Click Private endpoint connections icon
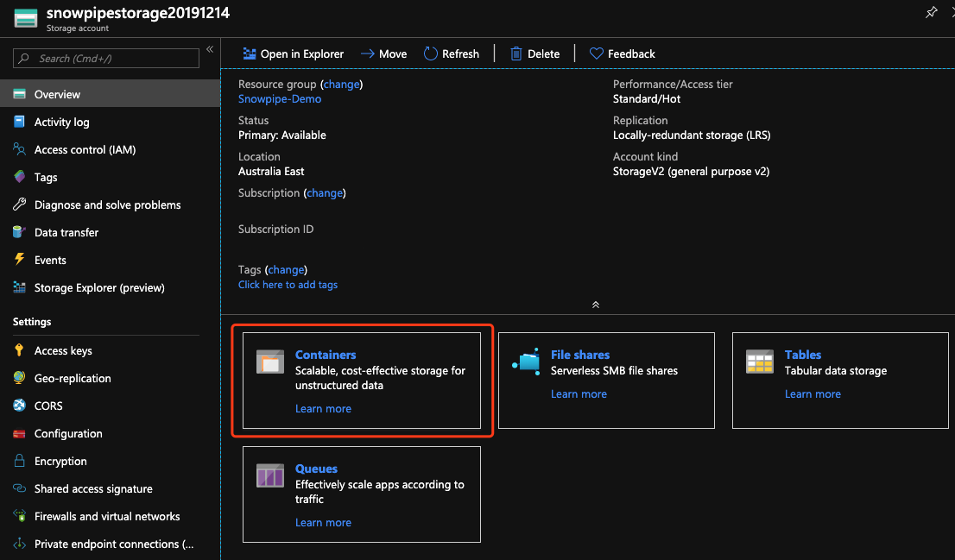The width and height of the screenshot is (955, 560). [x=20, y=544]
